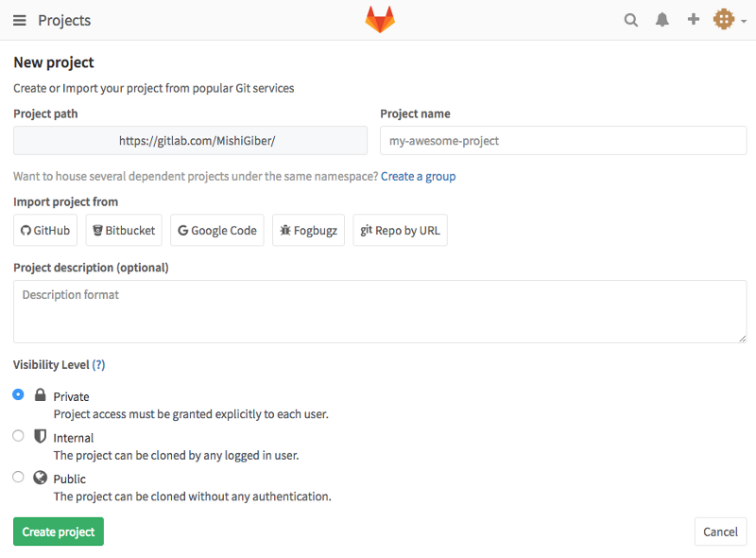Click the GitLab fox logo
The image size is (756, 558).
click(379, 18)
